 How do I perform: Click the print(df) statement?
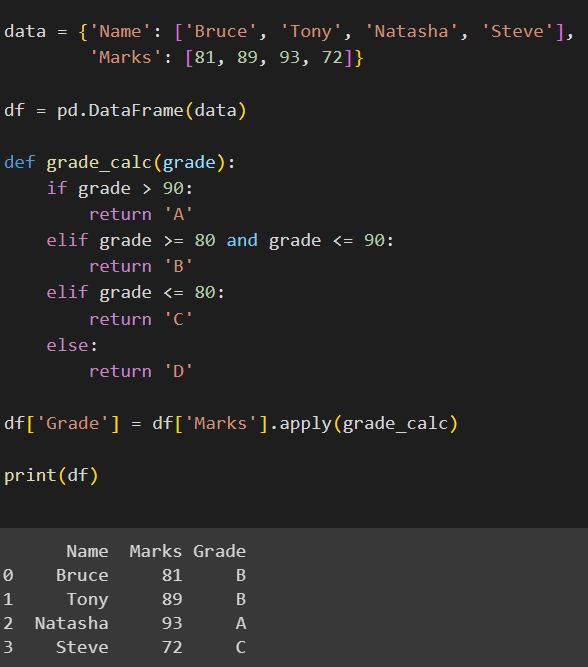click(51, 476)
